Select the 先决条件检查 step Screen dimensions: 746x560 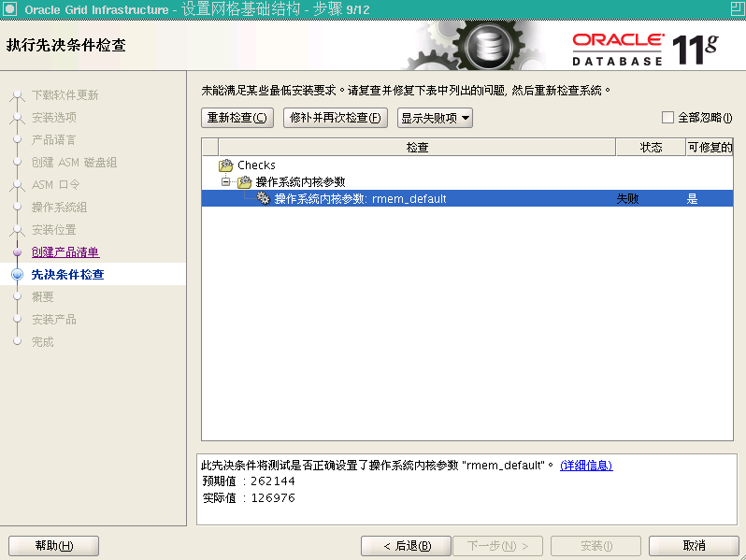coord(67,275)
